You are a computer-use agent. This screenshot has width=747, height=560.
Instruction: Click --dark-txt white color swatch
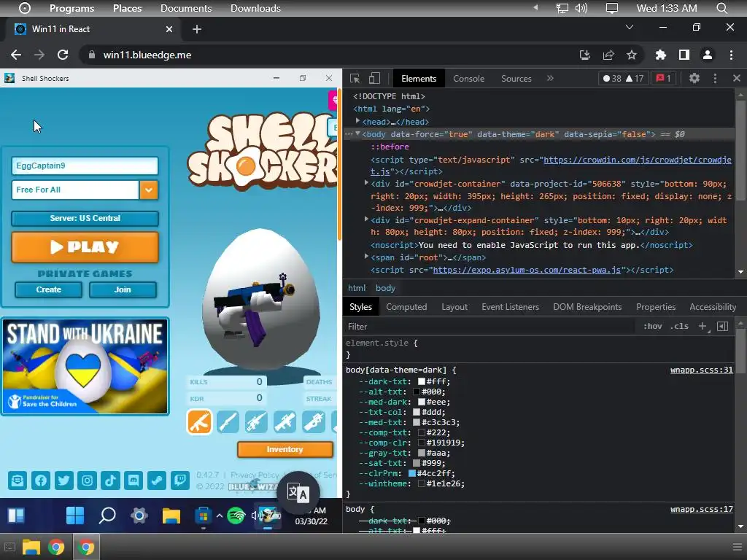(422, 381)
